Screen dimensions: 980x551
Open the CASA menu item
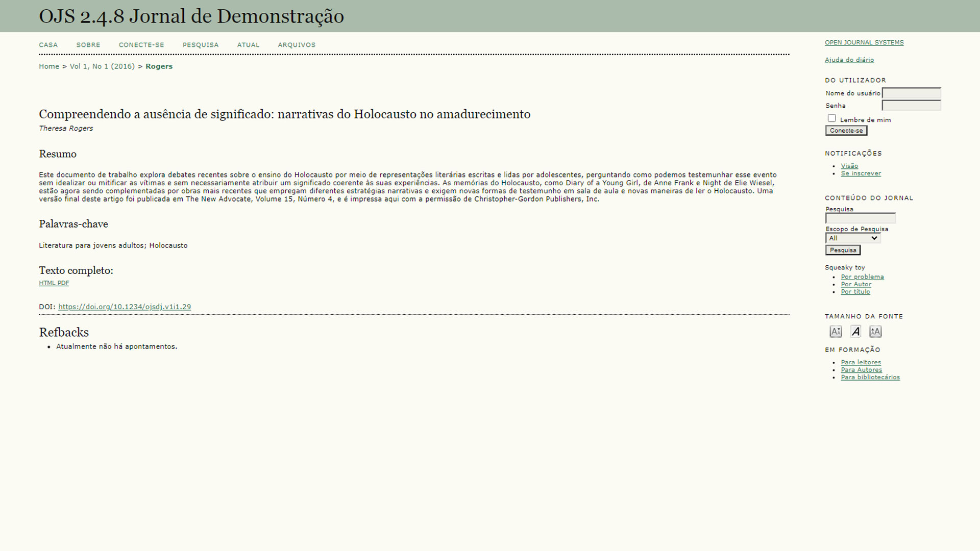[48, 45]
